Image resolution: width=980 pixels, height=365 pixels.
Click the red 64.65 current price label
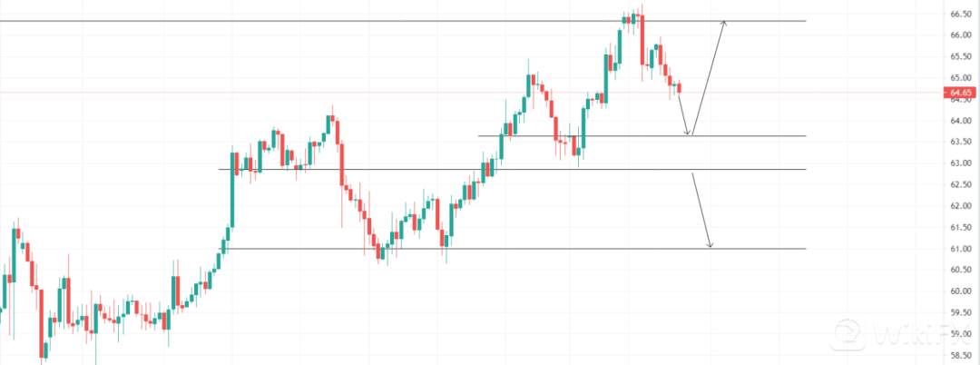pos(962,92)
